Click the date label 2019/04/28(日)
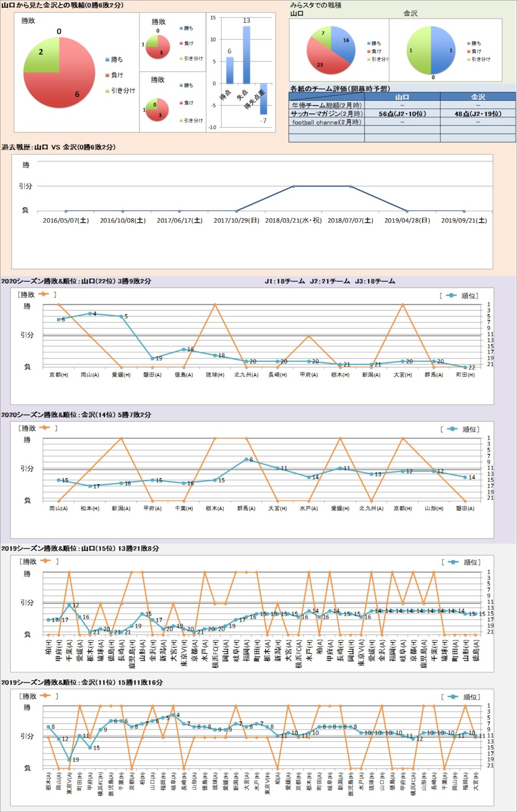 tap(407, 220)
